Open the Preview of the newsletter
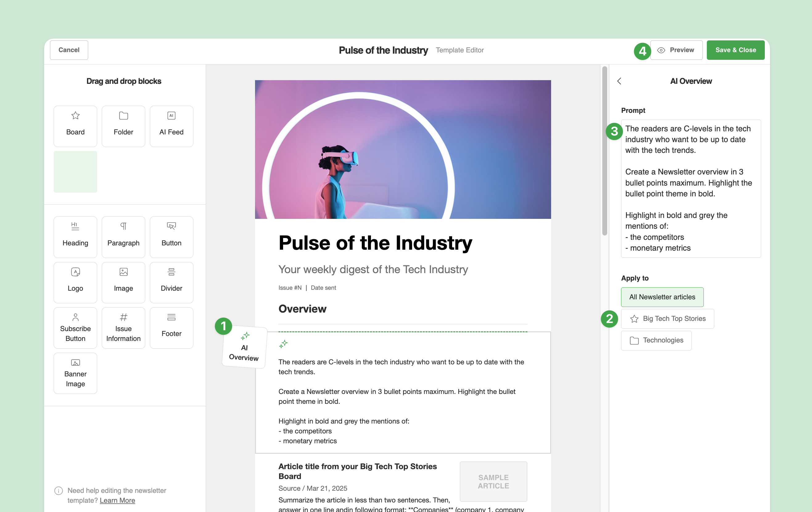 [x=676, y=50]
